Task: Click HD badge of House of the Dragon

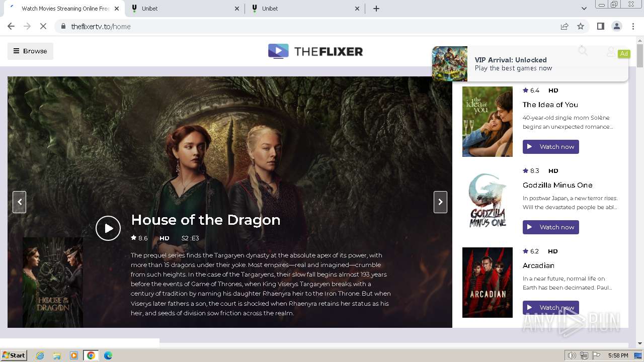Action: [x=165, y=238]
